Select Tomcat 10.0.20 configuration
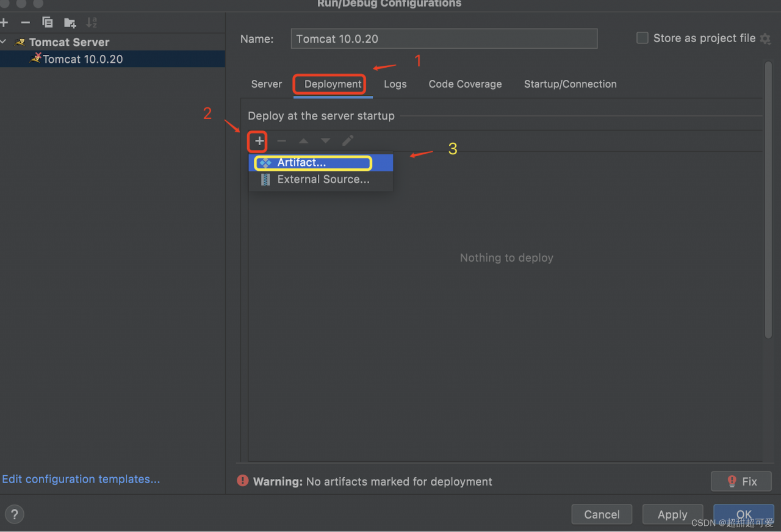The image size is (781, 532). click(112, 59)
